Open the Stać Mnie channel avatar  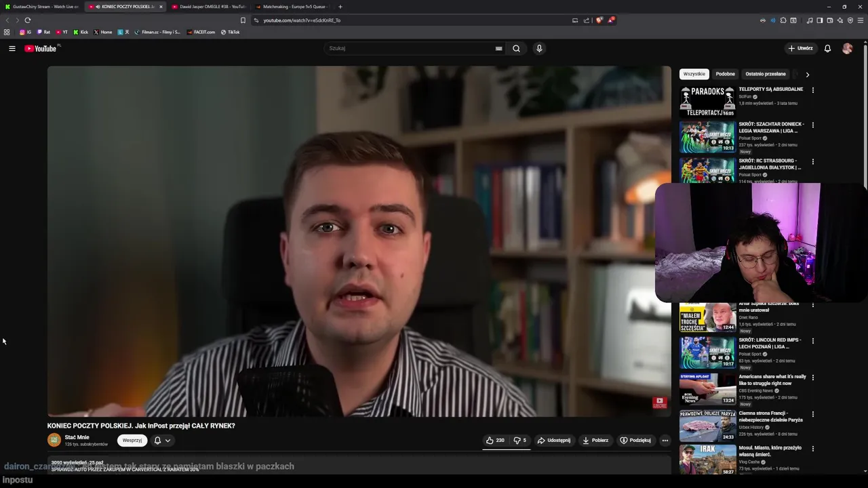click(x=54, y=441)
